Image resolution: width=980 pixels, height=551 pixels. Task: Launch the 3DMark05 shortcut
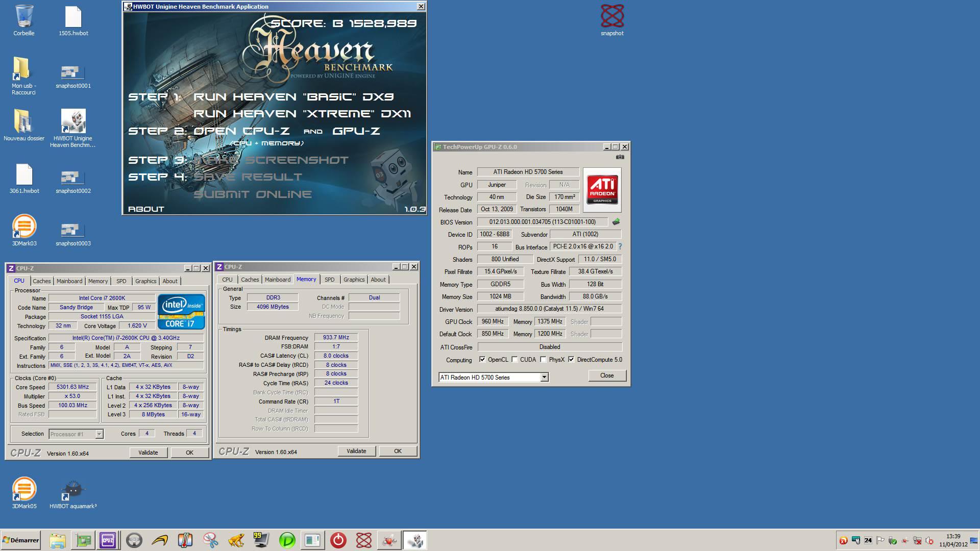tap(24, 493)
